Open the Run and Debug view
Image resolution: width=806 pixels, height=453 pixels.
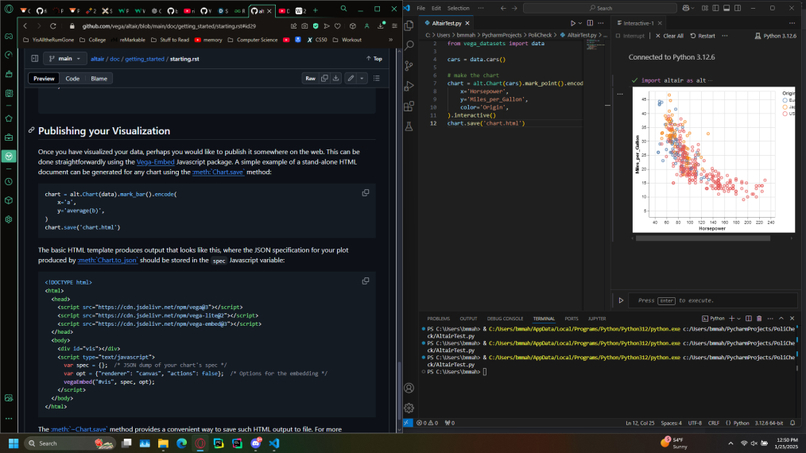click(409, 86)
